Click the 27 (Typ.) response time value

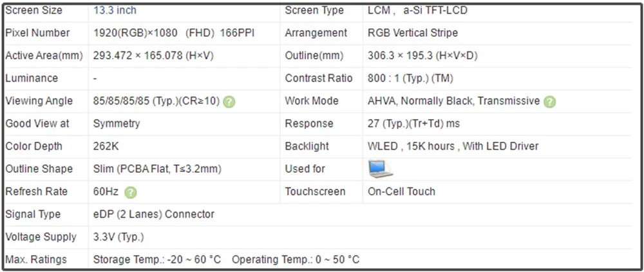(413, 124)
